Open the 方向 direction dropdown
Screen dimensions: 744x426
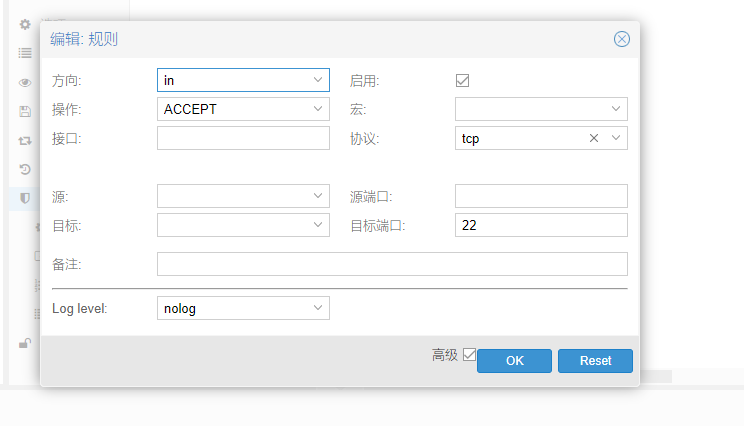click(x=318, y=80)
